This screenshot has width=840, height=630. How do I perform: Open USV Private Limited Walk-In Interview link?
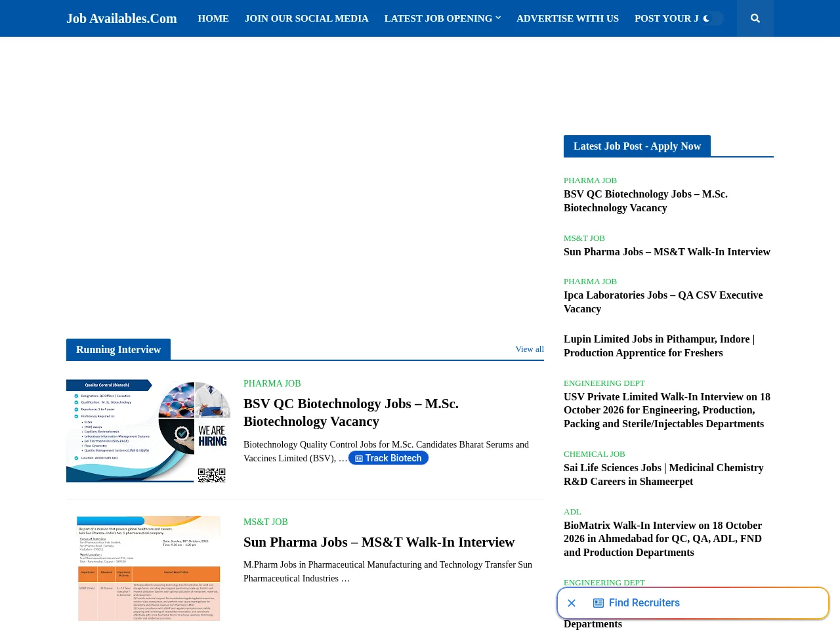[x=667, y=410]
